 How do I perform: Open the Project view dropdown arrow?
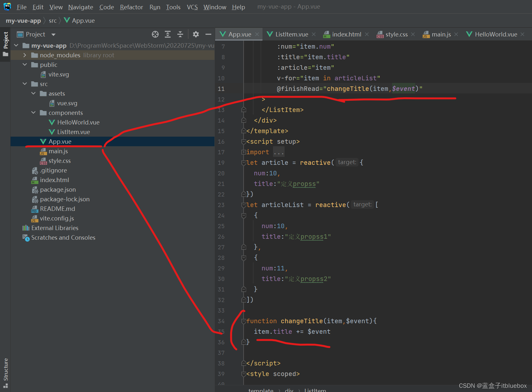pos(53,35)
